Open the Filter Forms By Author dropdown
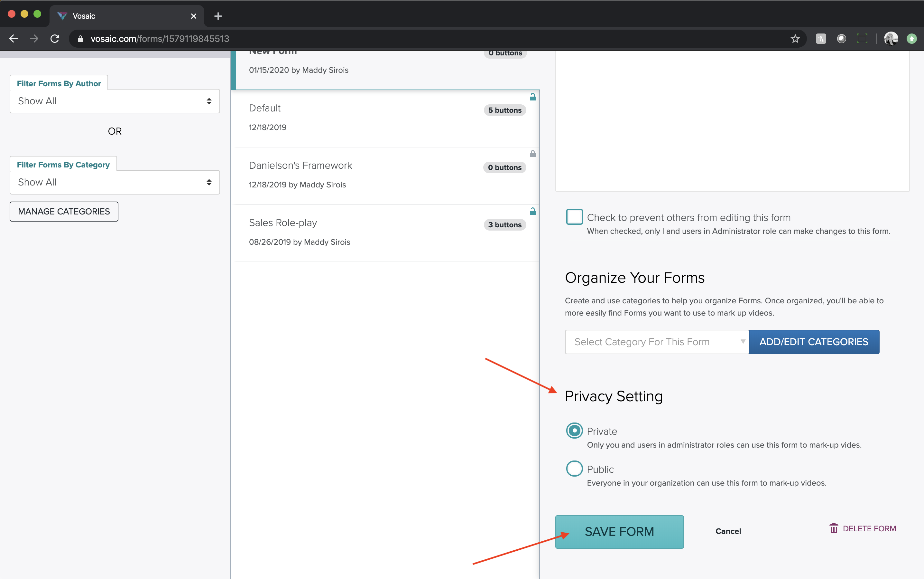The height and width of the screenshot is (579, 924). tap(115, 101)
